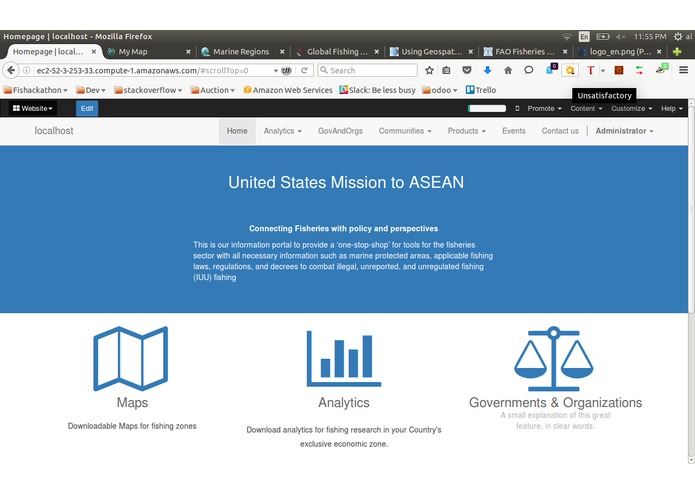Image resolution: width=695 pixels, height=494 pixels.
Task: Open the chat speech bubble icon
Action: (x=528, y=70)
